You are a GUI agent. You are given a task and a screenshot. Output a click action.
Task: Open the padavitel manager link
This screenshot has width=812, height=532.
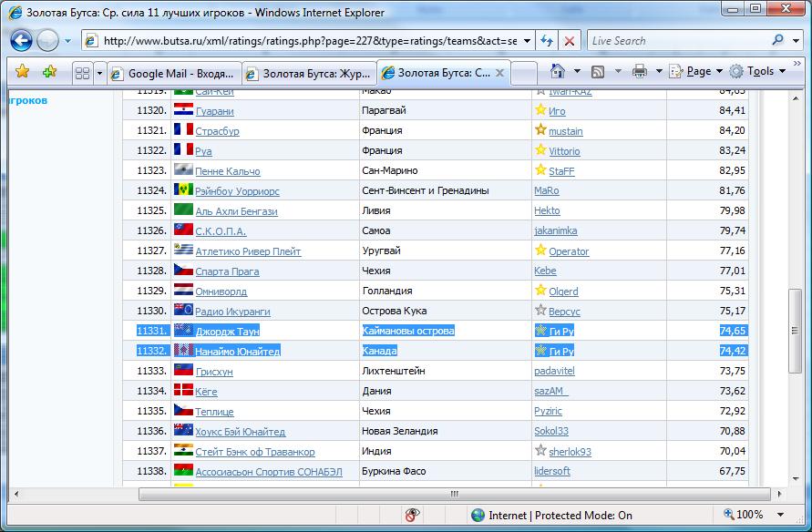pyautogui.click(x=553, y=372)
